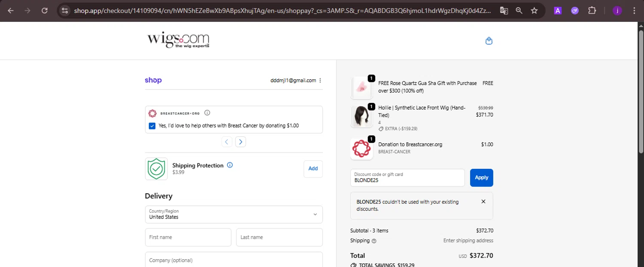
Task: Open the shopping bag cart icon
Action: [x=489, y=41]
